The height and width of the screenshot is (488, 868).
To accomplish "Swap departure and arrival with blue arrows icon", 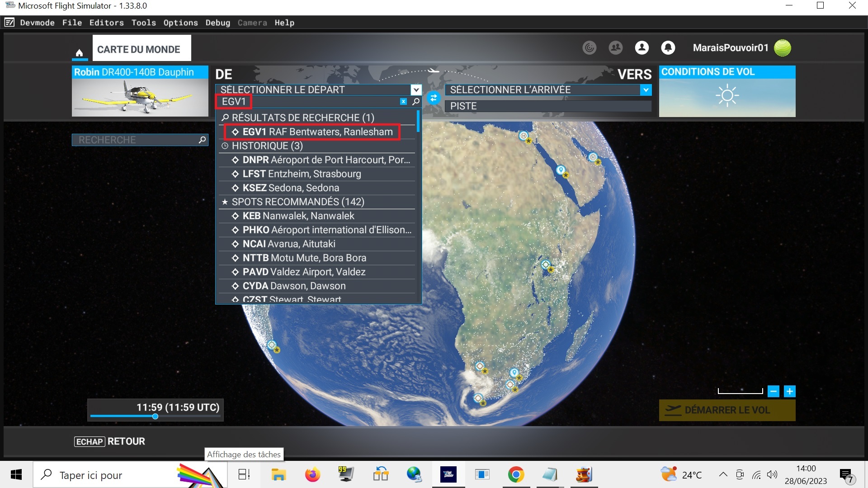I will pos(433,98).
